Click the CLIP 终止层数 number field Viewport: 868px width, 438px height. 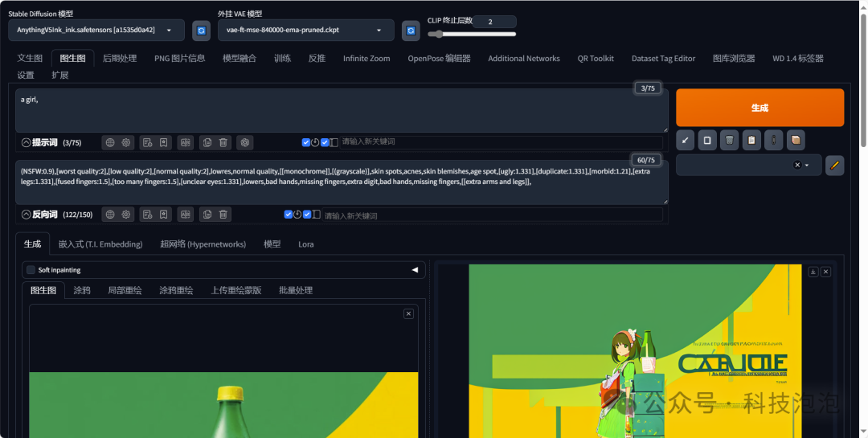pyautogui.click(x=494, y=22)
